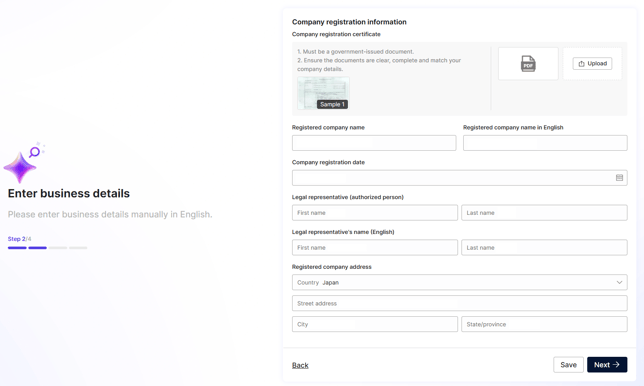Click the Save button
Image resolution: width=644 pixels, height=386 pixels.
pyautogui.click(x=568, y=365)
